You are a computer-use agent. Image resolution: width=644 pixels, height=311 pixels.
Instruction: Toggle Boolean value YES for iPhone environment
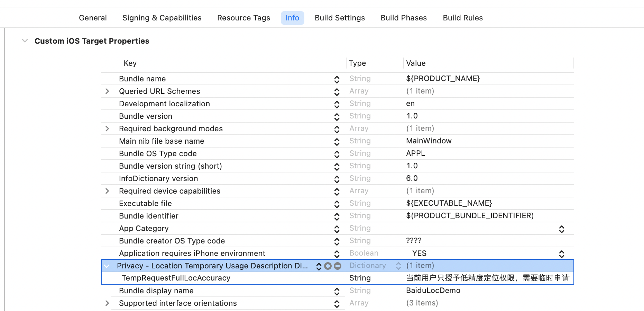tap(561, 254)
